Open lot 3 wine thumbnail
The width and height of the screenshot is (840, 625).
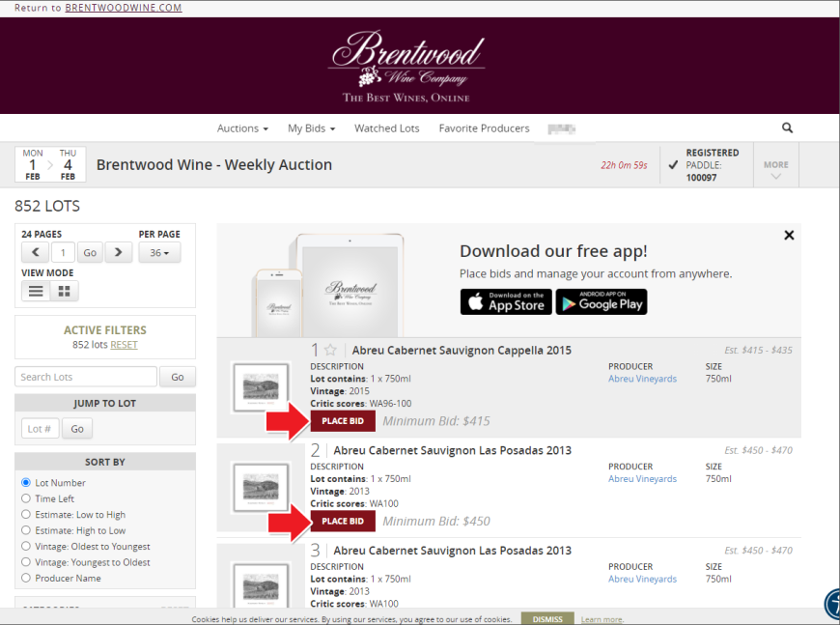261,585
